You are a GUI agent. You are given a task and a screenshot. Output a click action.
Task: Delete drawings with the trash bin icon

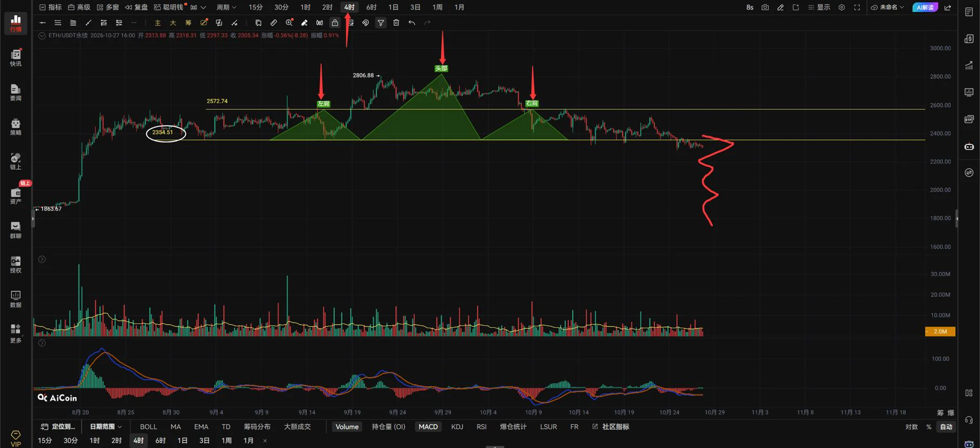tap(396, 23)
